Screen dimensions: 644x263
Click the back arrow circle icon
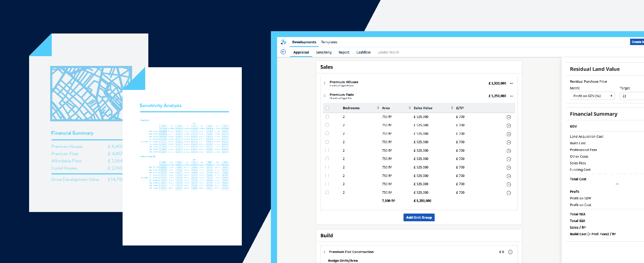(283, 52)
